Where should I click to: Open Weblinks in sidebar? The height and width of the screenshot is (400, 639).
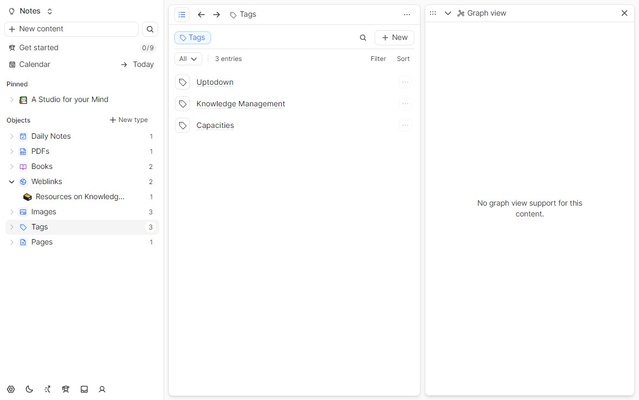pos(46,181)
